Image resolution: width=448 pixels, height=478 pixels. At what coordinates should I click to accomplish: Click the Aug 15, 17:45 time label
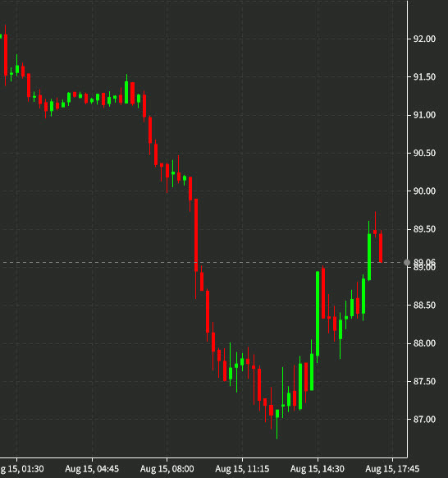pos(392,469)
